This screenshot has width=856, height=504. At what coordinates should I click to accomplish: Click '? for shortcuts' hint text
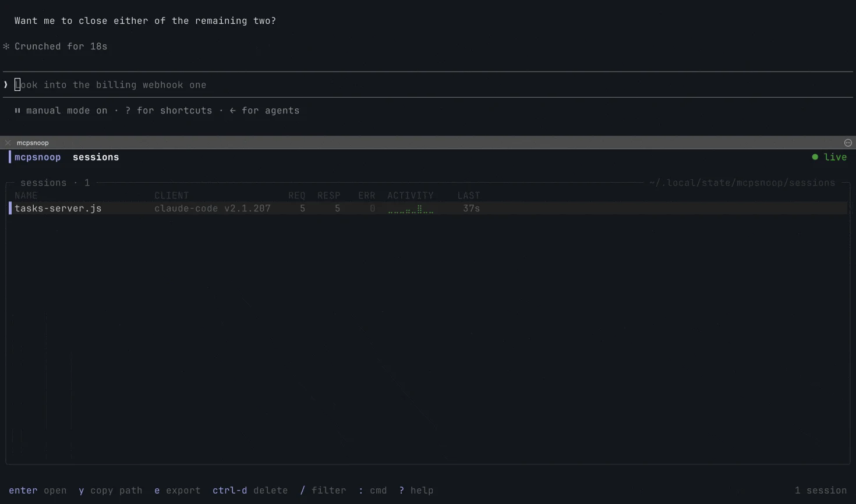click(169, 111)
